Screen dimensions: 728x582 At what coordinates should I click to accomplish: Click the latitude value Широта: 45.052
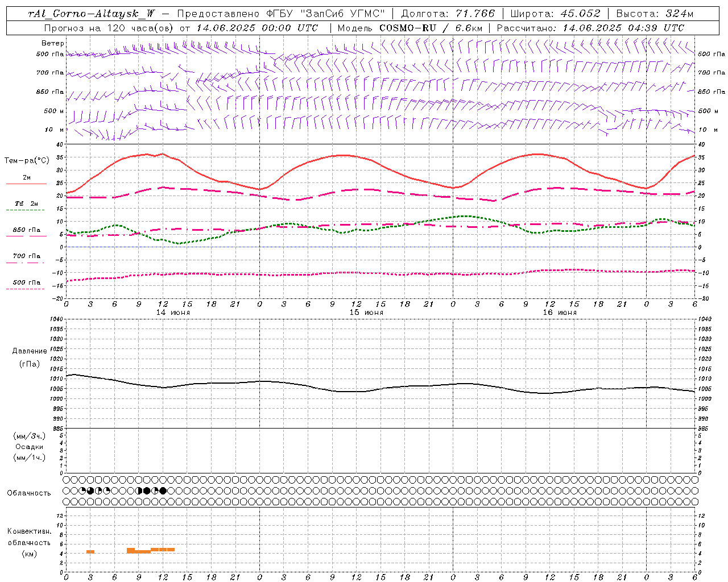[555, 14]
